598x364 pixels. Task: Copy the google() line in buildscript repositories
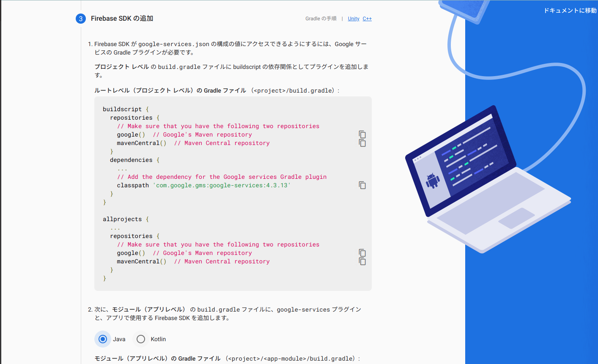(362, 134)
